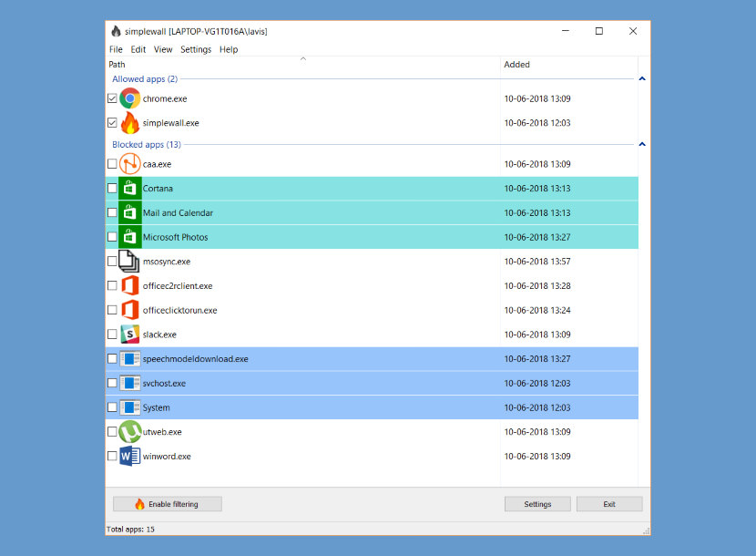
Task: Collapse the Blocked apps group
Action: pyautogui.click(x=642, y=144)
